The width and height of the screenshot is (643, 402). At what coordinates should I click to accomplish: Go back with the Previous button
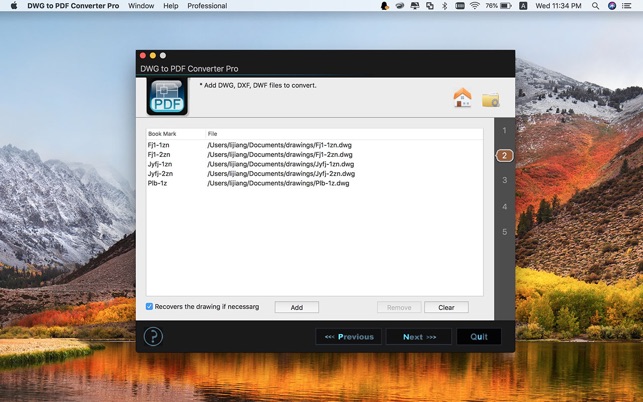[349, 337]
